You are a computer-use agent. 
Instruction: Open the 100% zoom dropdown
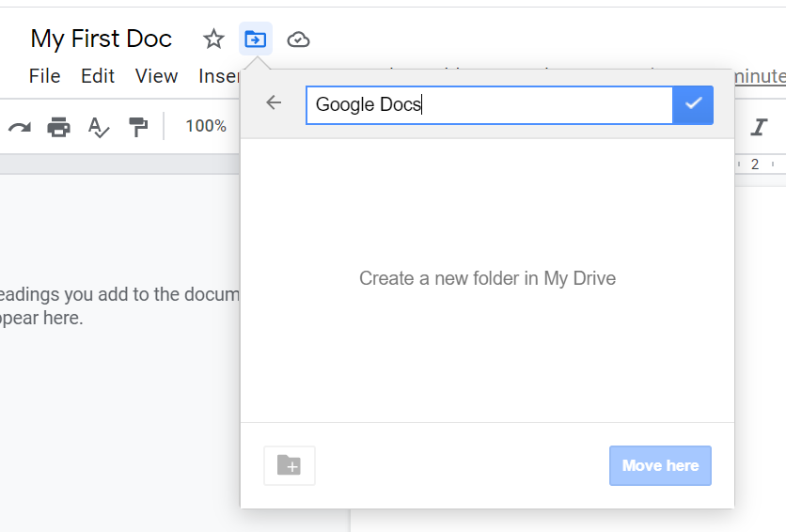206,126
